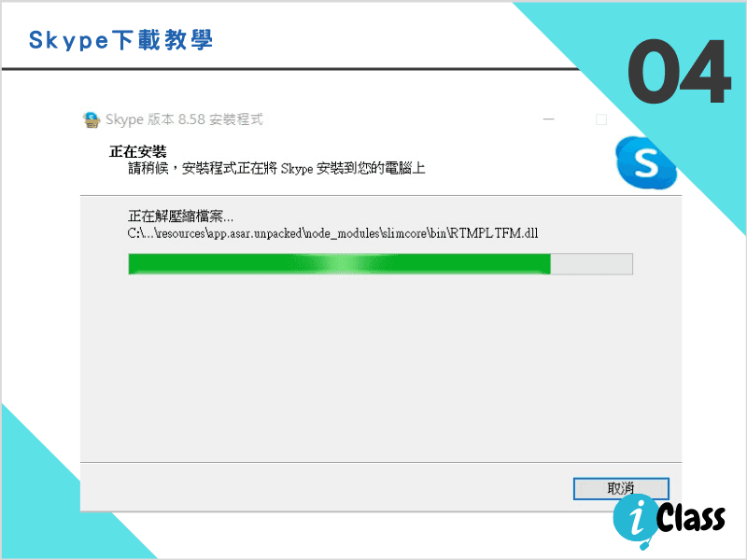Viewport: 747px width, 560px height.
Task: Click the blue Skype S logo
Action: 645,162
